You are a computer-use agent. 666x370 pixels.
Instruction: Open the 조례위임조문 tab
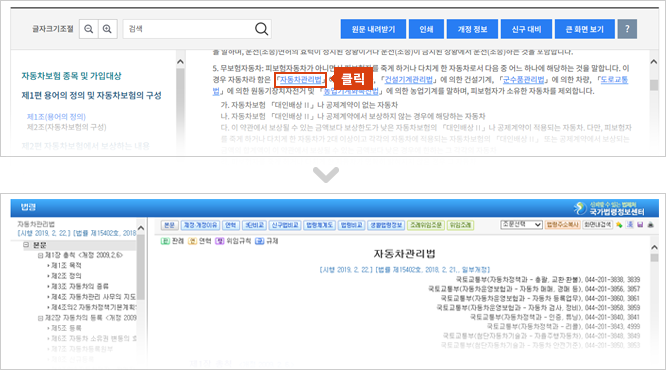tap(426, 225)
